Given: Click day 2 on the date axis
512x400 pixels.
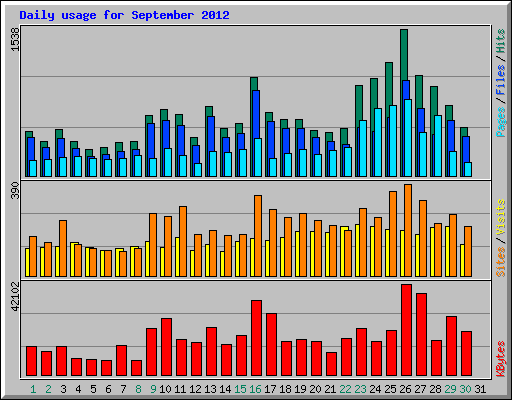Looking at the screenshot, I should pyautogui.click(x=48, y=389).
